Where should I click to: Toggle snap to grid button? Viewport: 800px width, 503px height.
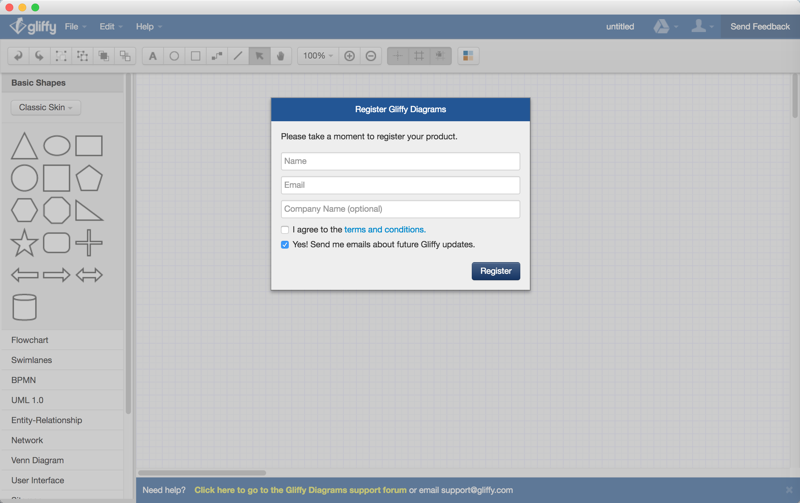tap(440, 56)
